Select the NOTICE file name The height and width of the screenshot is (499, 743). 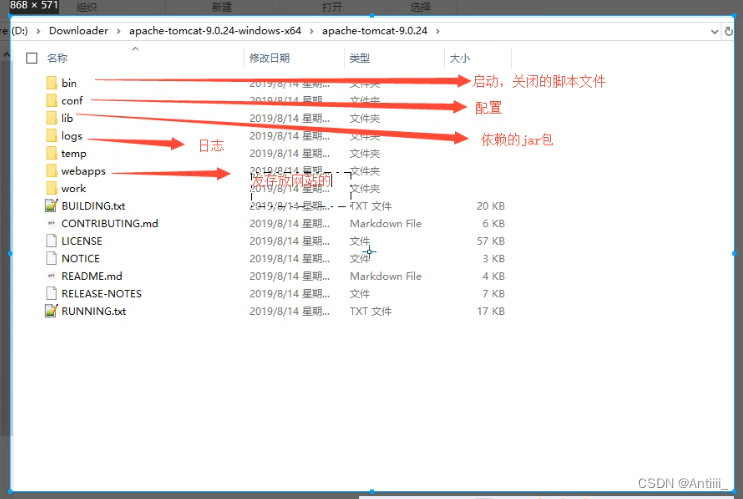tap(81, 258)
